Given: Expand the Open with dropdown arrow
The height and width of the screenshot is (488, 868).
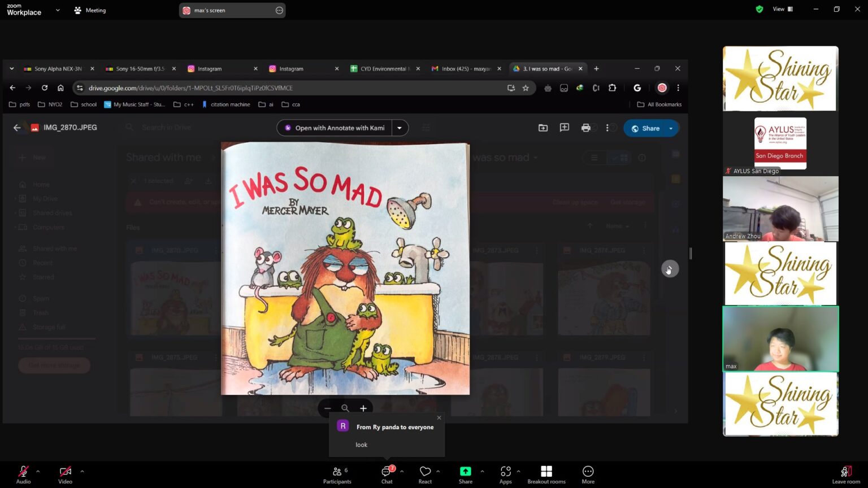Looking at the screenshot, I should (400, 128).
